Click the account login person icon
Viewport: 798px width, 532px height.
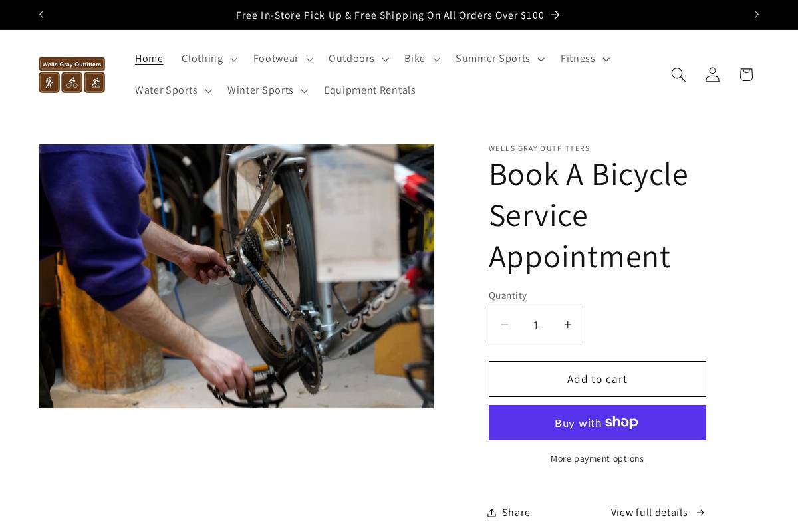click(x=712, y=74)
